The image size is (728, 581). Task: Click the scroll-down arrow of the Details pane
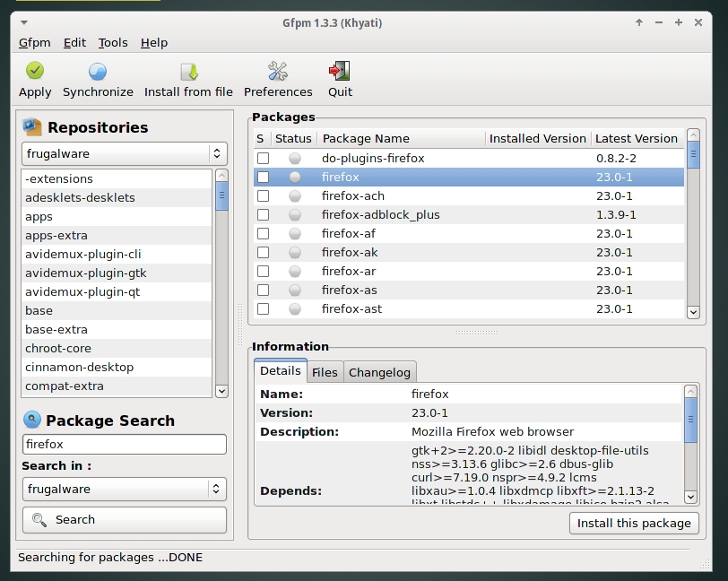[690, 497]
